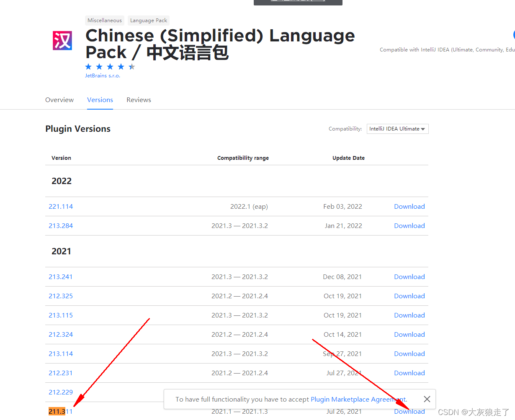Open the Reviews tab

[139, 100]
